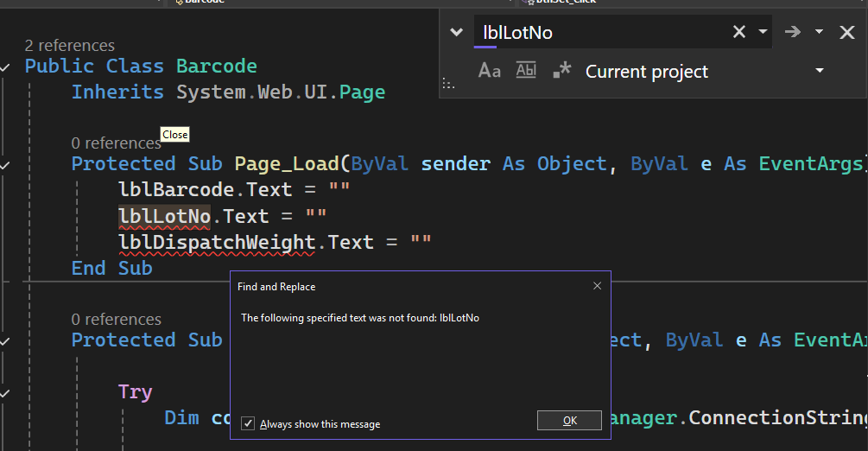Click OK in Find and Replace dialog
Viewport: 868px width, 451px height.
[x=569, y=421]
